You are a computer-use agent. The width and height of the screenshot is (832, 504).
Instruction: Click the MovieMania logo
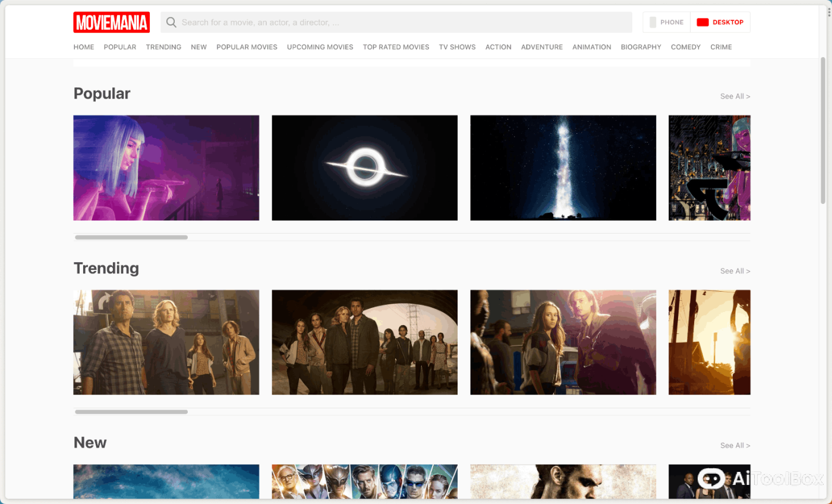pyautogui.click(x=111, y=23)
